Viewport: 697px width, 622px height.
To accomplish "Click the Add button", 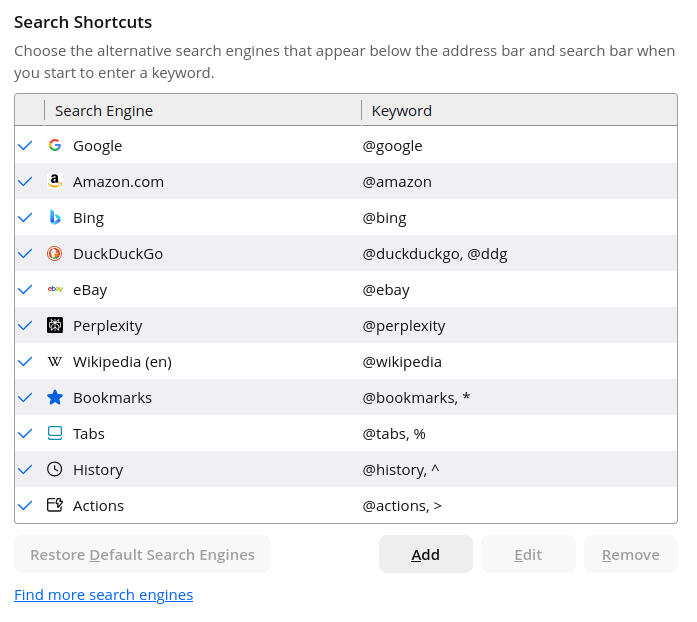I will coord(426,554).
